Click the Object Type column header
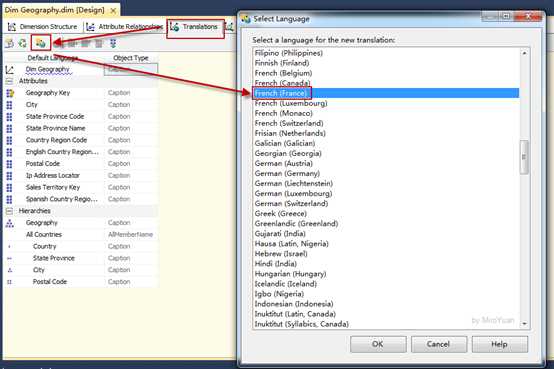The width and height of the screenshot is (554, 369). [x=131, y=58]
